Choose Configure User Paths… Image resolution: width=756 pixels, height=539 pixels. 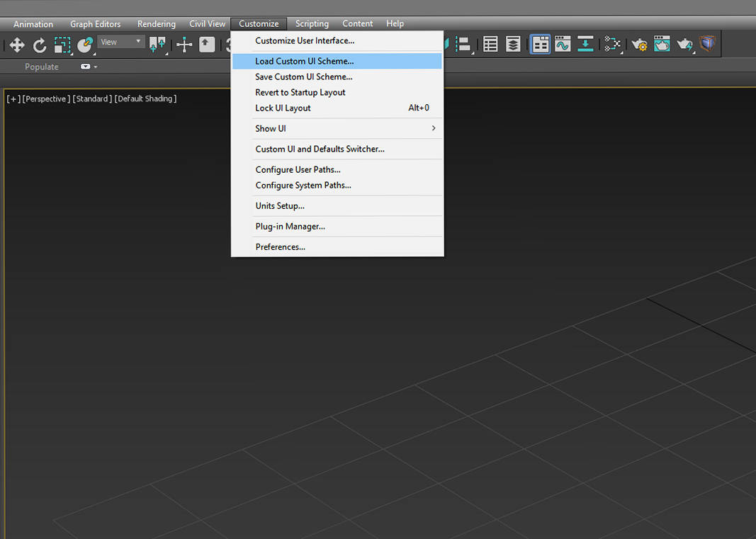tap(337, 170)
